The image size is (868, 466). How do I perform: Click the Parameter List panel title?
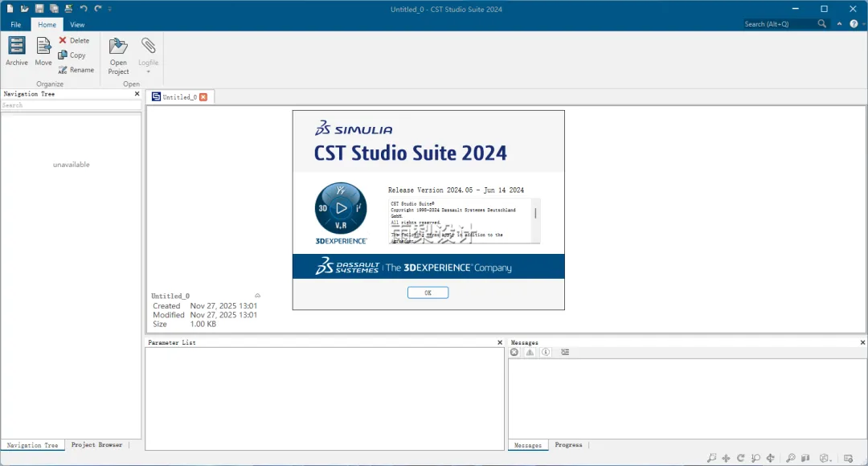[x=172, y=342]
